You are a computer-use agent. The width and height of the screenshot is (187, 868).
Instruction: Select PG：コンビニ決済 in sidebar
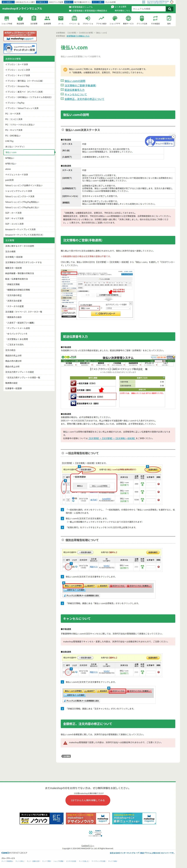tap(29, 119)
